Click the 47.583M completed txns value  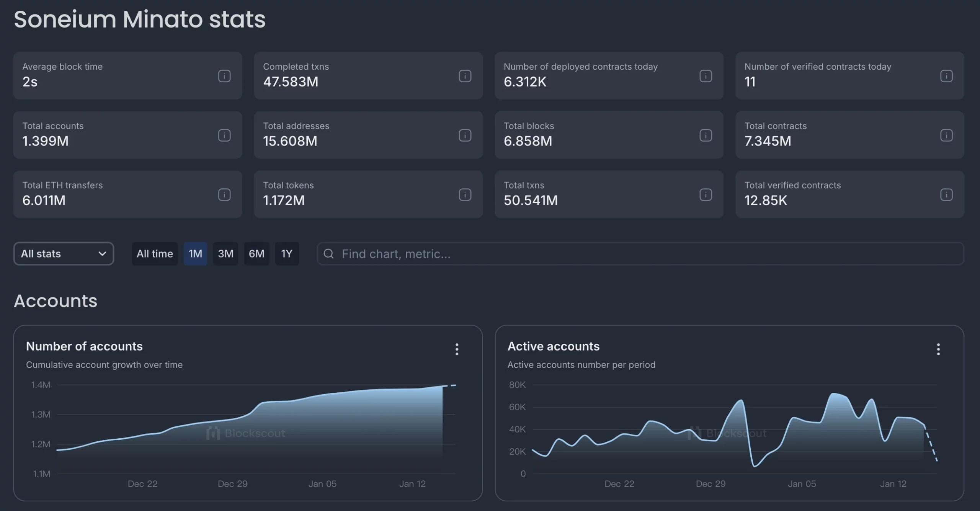(x=291, y=82)
